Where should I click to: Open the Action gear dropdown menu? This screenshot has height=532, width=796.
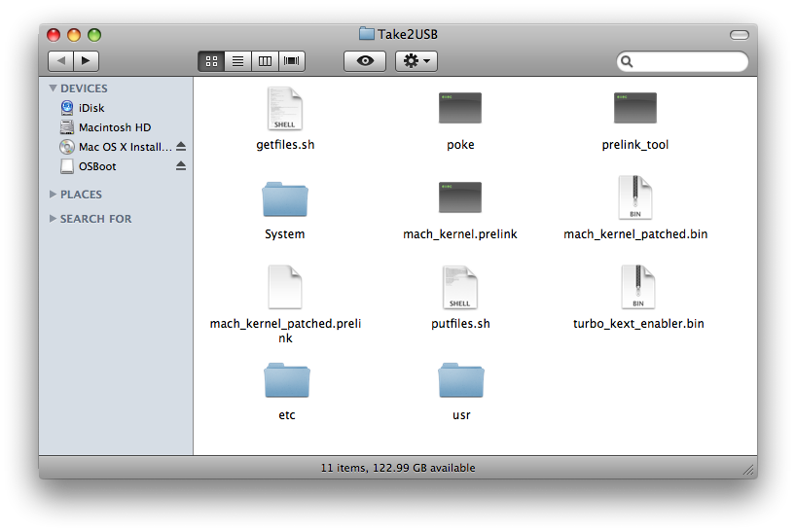pyautogui.click(x=416, y=61)
